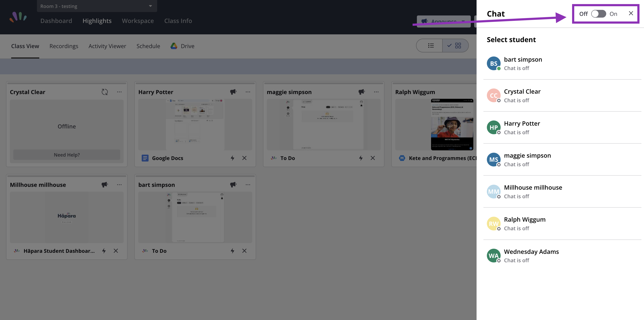Open Ralph Wiggum's screen thumbnail

[436, 125]
